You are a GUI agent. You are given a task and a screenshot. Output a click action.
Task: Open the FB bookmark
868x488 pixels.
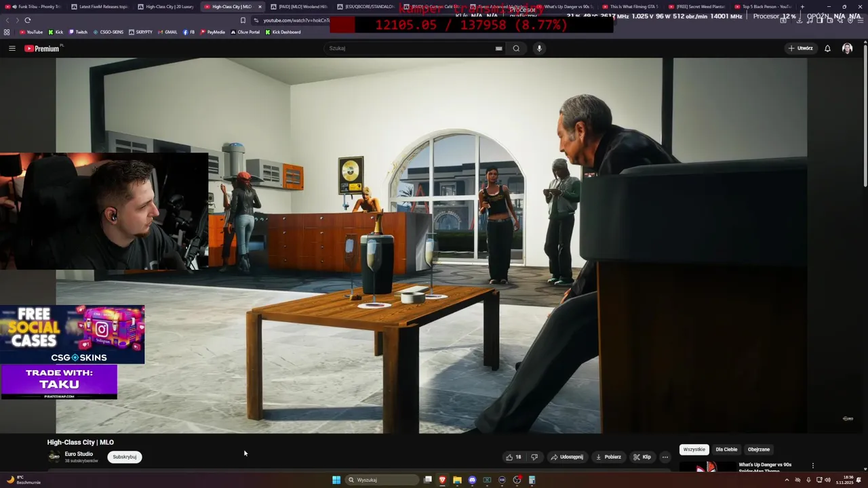point(189,32)
